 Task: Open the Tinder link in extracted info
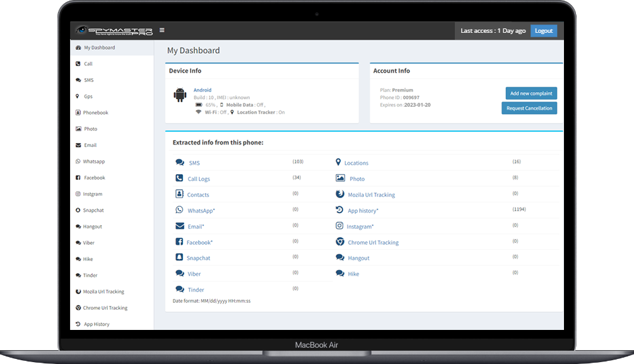[196, 290]
